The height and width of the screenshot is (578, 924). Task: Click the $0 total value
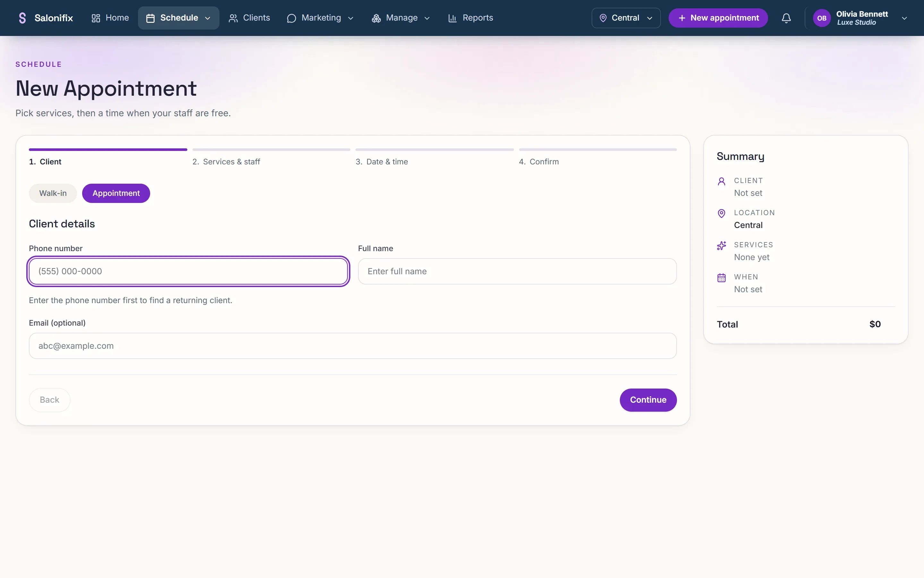pos(875,324)
